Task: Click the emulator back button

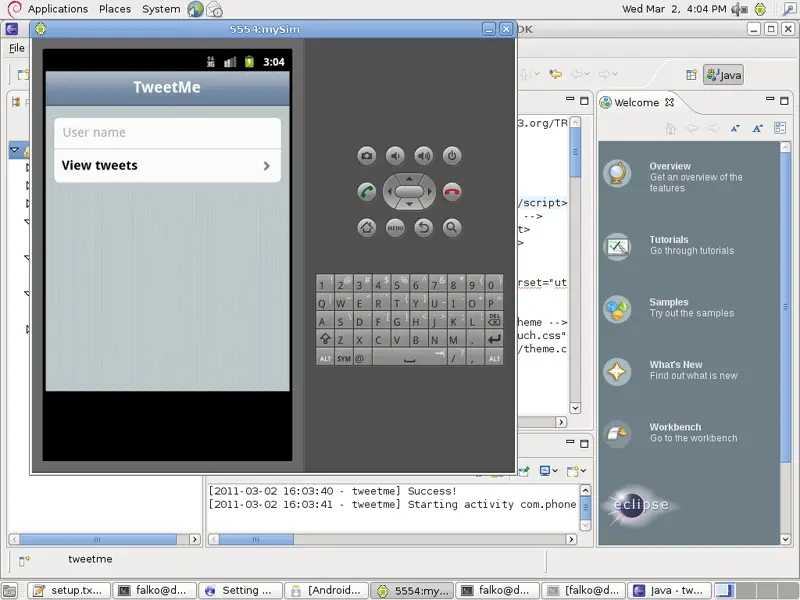Action: (x=423, y=228)
